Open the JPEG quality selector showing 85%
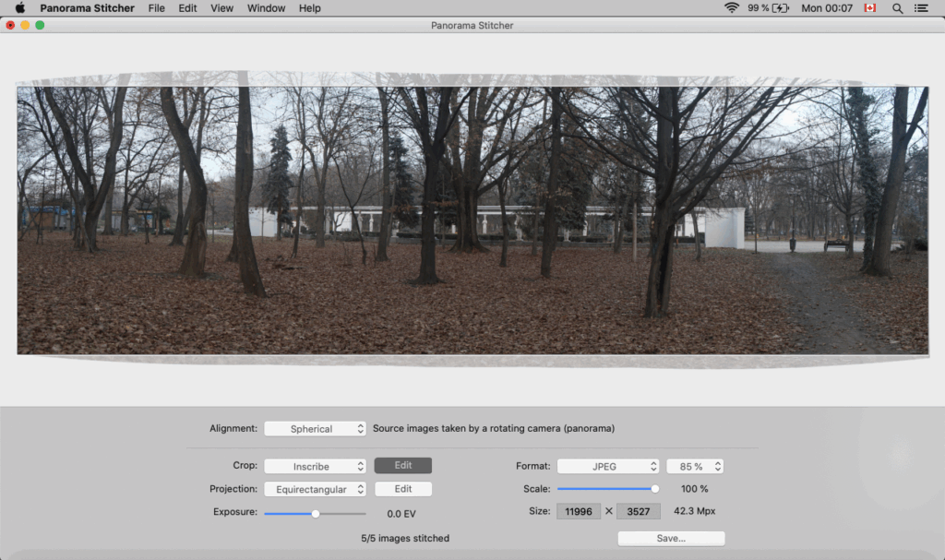 [695, 466]
